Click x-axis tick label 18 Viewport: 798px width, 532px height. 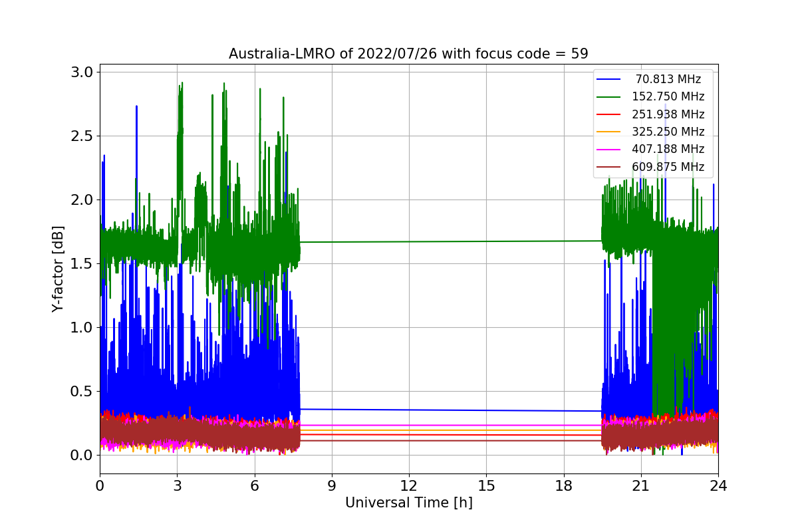pyautogui.click(x=563, y=486)
